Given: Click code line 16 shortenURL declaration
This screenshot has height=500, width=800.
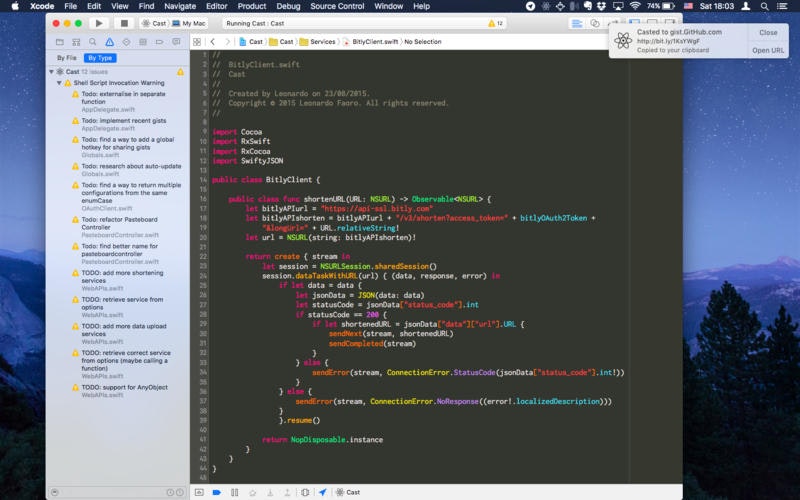Looking at the screenshot, I should coord(359,199).
